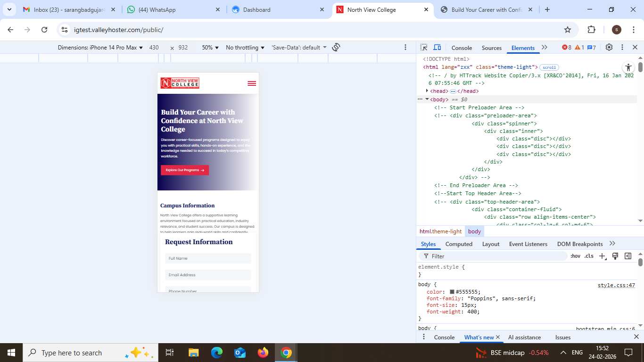
Task: Switch to Issues drawer tab
Action: (x=563, y=337)
